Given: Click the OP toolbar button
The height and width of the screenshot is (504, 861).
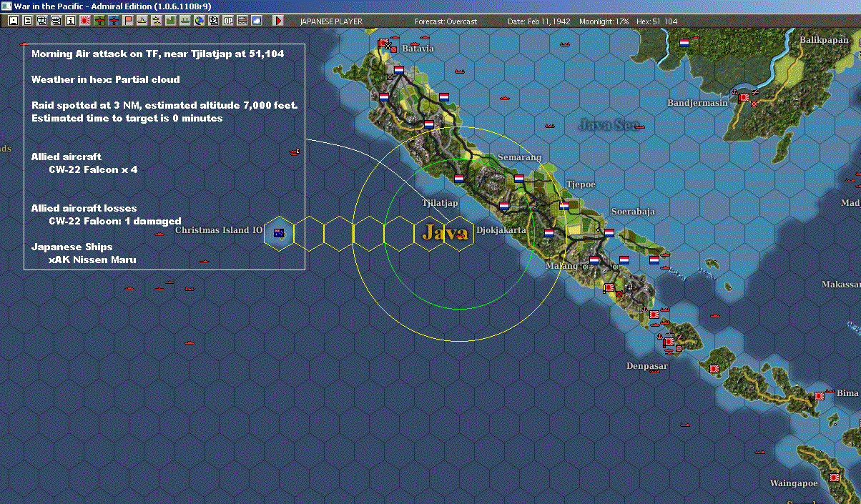Looking at the screenshot, I should click(227, 21).
